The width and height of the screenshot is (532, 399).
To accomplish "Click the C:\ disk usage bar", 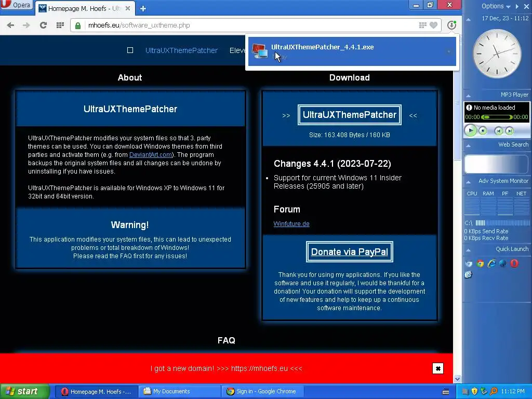I will coord(502,223).
